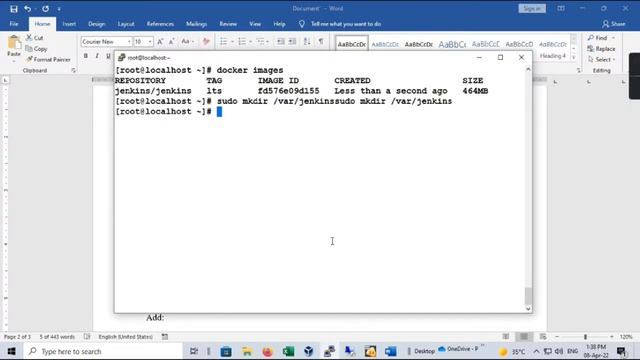The image size is (640, 360).
Task: Click the spelling proofing status icon
Action: click(87, 336)
